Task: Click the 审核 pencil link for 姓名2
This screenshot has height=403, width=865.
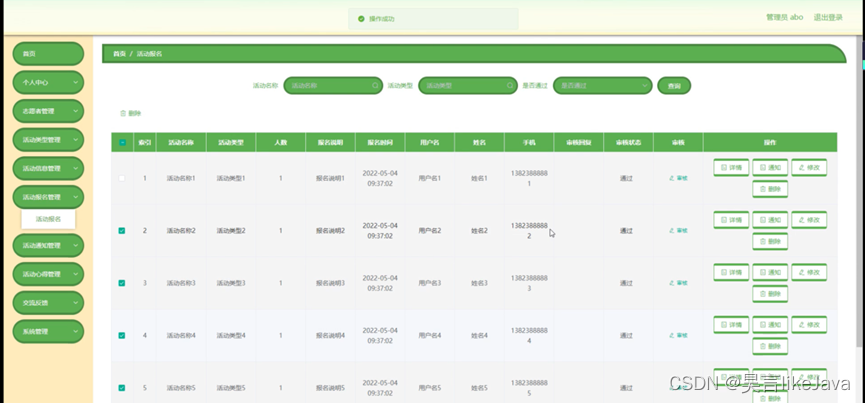Action: (678, 230)
